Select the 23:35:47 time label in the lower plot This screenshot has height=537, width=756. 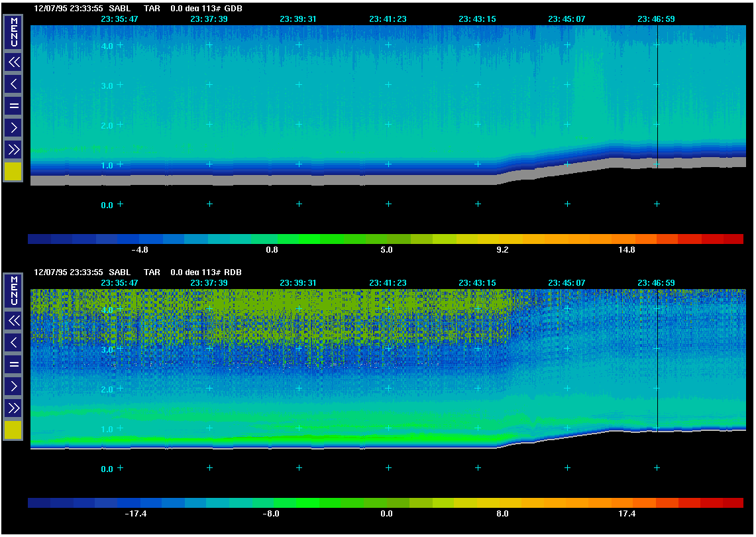pyautogui.click(x=119, y=283)
